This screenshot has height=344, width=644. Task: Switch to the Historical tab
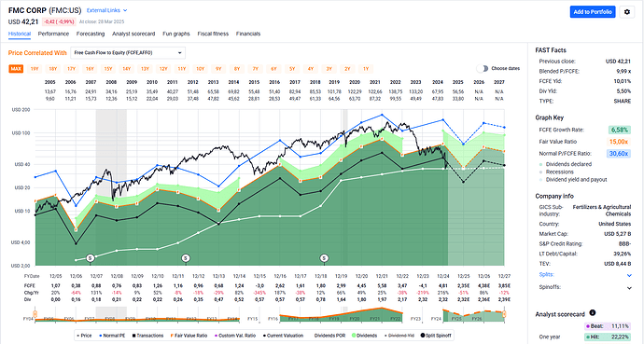pyautogui.click(x=20, y=34)
